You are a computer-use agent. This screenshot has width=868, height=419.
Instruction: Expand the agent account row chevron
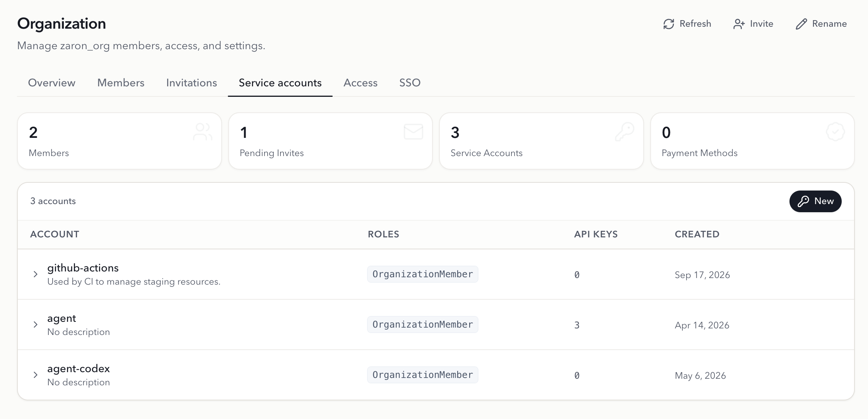36,325
